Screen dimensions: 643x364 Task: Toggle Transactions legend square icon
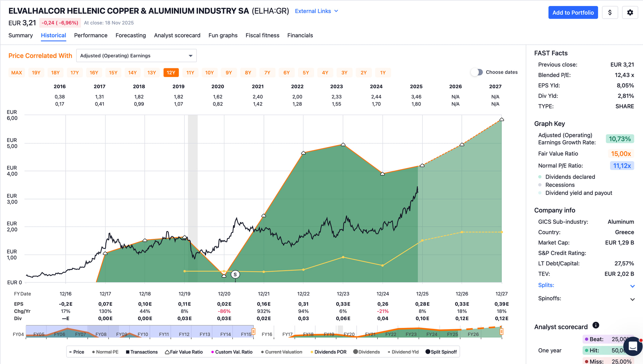coord(128,352)
